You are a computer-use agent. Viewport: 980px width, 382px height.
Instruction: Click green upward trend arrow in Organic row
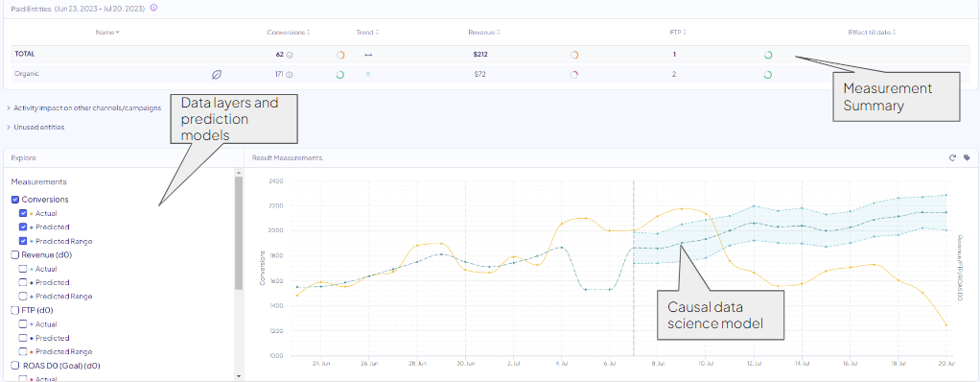tap(368, 75)
